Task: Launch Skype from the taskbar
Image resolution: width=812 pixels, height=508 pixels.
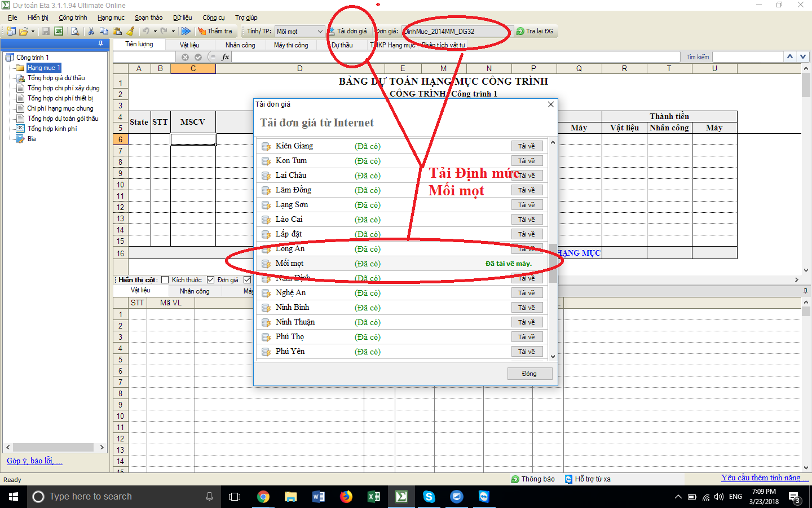Action: click(429, 497)
